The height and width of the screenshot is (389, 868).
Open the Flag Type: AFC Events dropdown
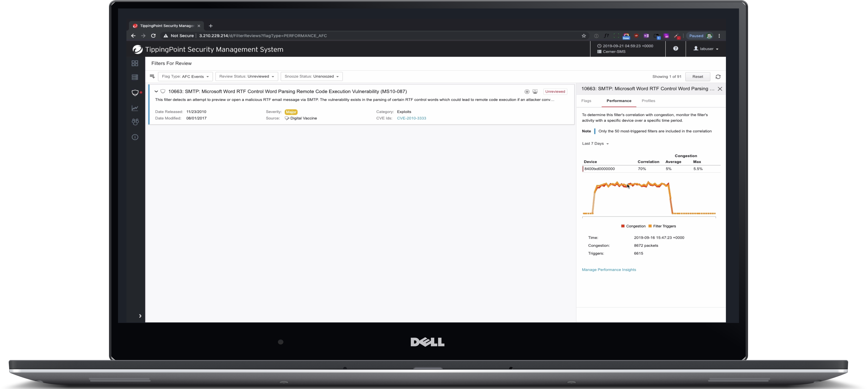coord(185,76)
